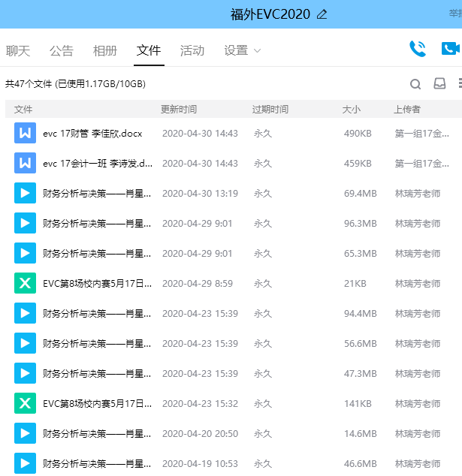Open 财务分析与决策 video updated 2020-04-20 20:50
Screen dimensions: 462x476
click(x=97, y=434)
